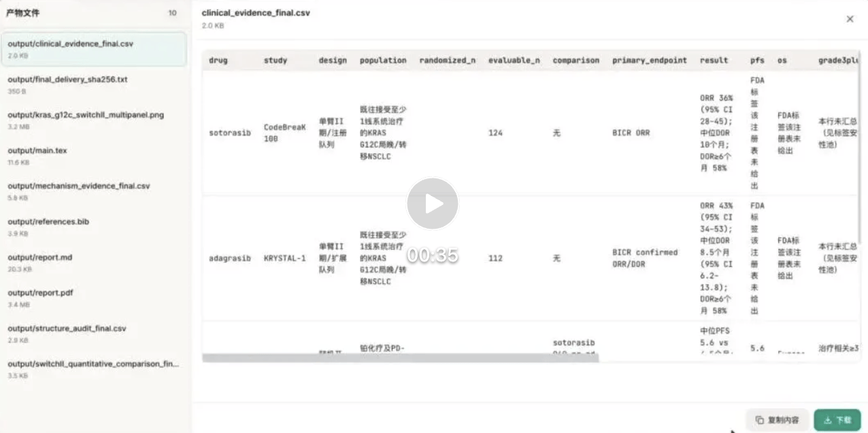This screenshot has width=868, height=433.
Task: Click the 单臂II期/扩展队列 design cell
Action: click(x=332, y=258)
